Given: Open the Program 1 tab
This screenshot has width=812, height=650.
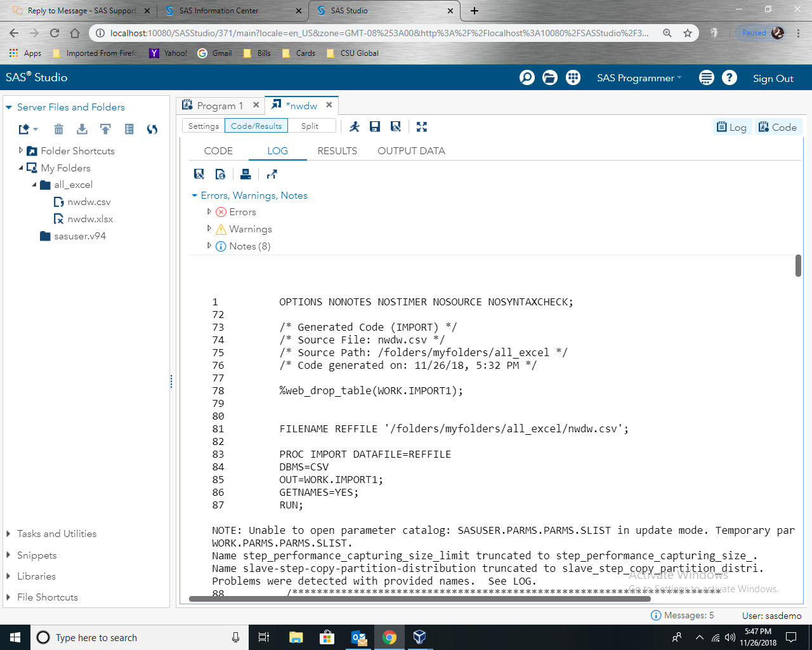Looking at the screenshot, I should (x=219, y=105).
